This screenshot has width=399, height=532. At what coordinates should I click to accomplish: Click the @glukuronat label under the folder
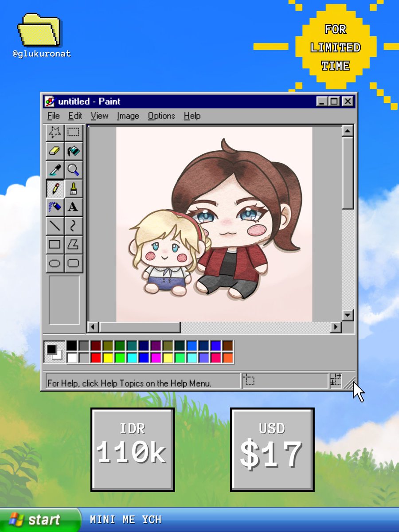[x=42, y=54]
